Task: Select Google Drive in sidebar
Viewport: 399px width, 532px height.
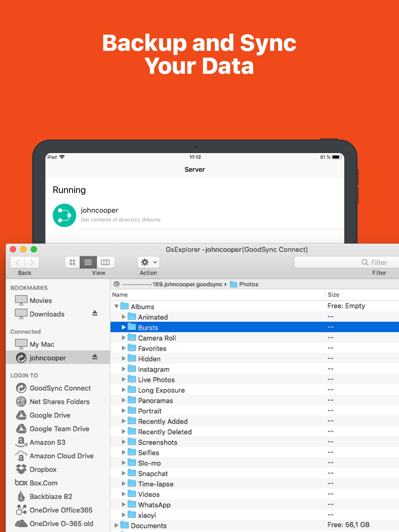Action: pyautogui.click(x=50, y=415)
